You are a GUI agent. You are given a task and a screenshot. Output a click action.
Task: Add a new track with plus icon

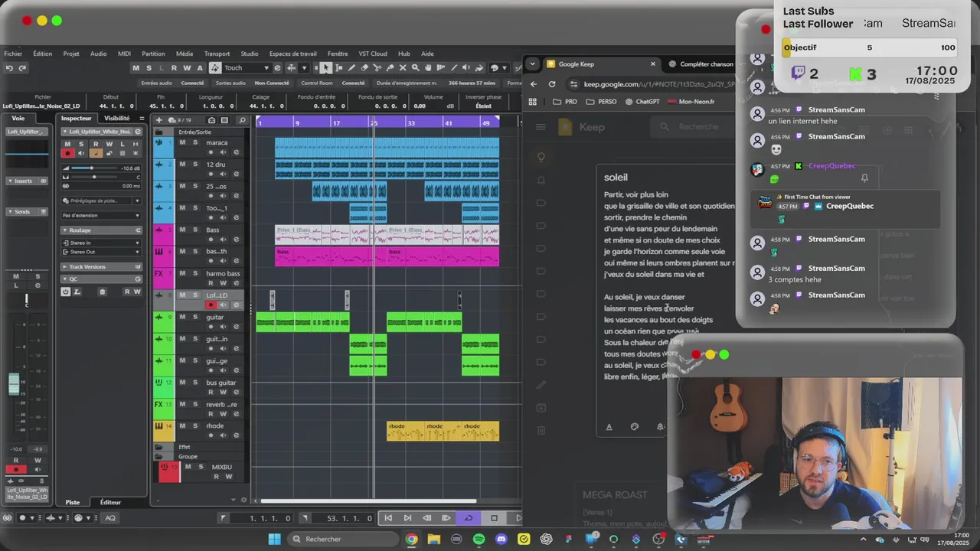158,120
